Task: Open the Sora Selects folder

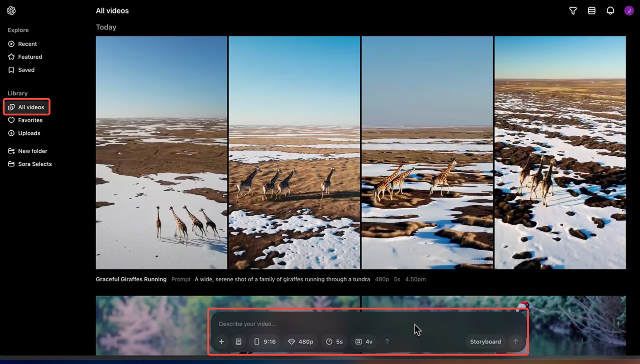Action: [34, 164]
